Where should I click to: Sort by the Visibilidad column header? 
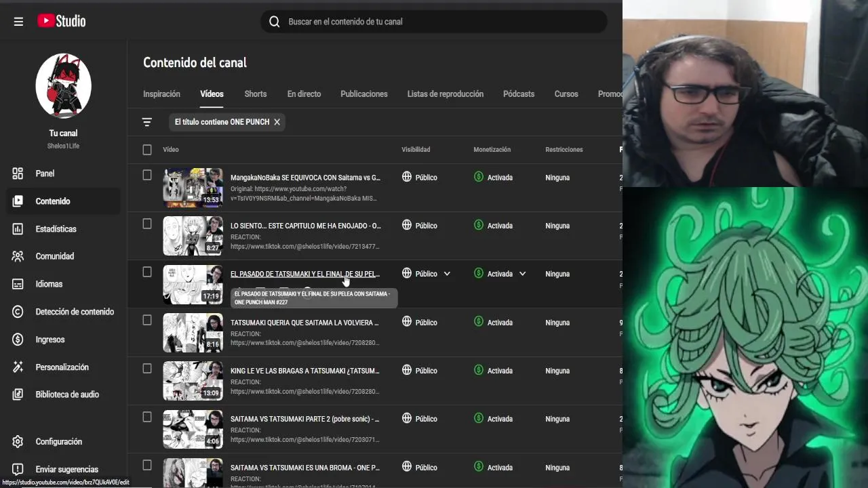pos(416,150)
